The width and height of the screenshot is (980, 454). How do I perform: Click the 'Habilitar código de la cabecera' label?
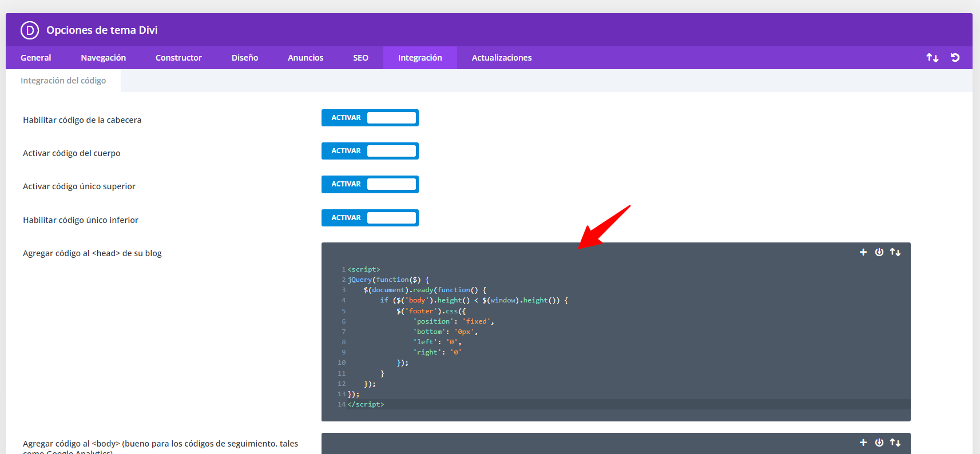[x=82, y=120]
